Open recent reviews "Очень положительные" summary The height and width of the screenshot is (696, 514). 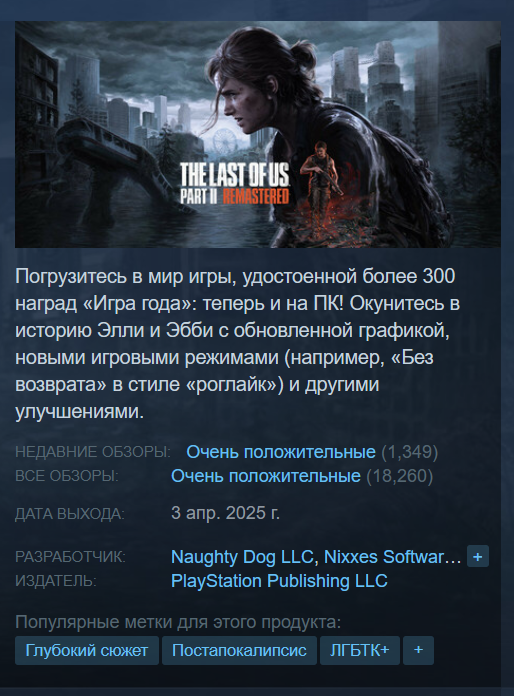281,452
